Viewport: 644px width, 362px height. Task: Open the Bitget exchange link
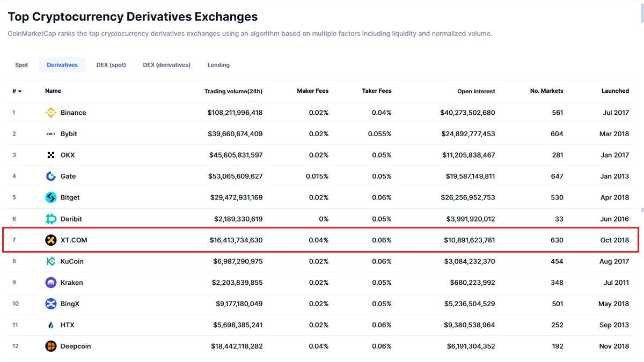tap(70, 197)
